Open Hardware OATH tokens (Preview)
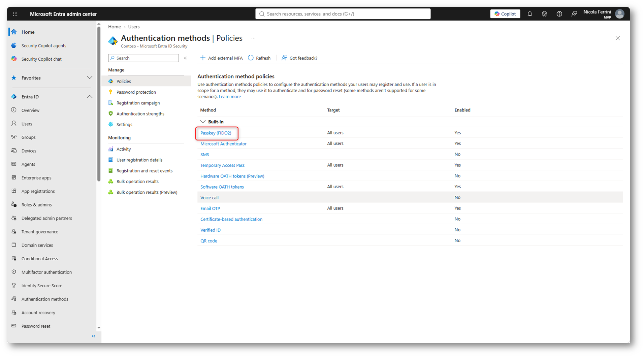The image size is (644, 357). (x=232, y=176)
